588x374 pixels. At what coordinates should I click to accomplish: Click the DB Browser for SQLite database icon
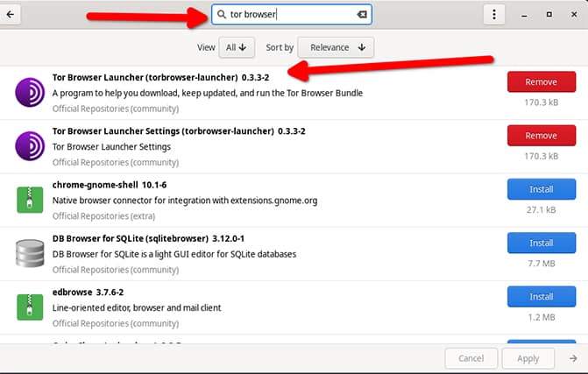coord(30,253)
